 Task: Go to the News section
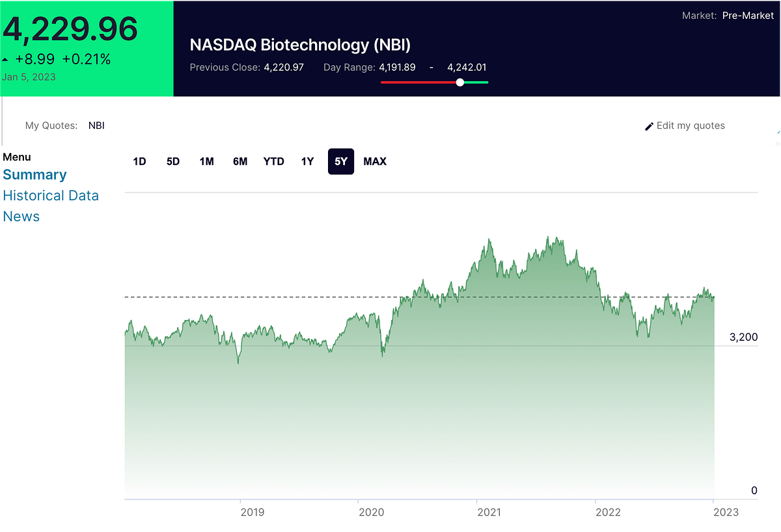pyautogui.click(x=21, y=217)
